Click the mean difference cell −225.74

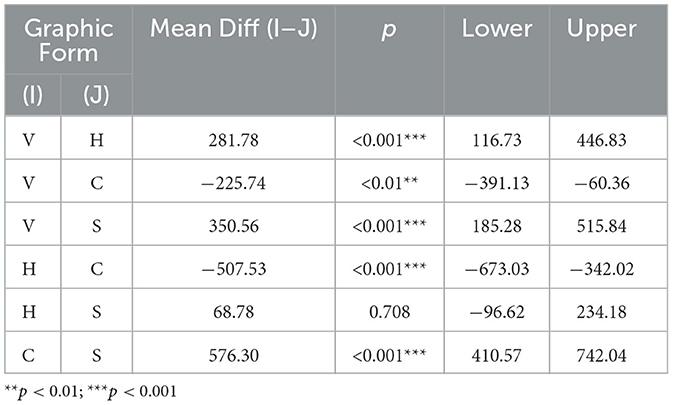point(234,185)
